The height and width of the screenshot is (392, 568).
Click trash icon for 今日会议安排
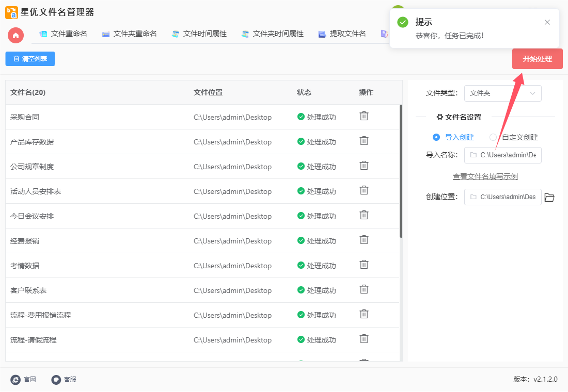tap(364, 216)
